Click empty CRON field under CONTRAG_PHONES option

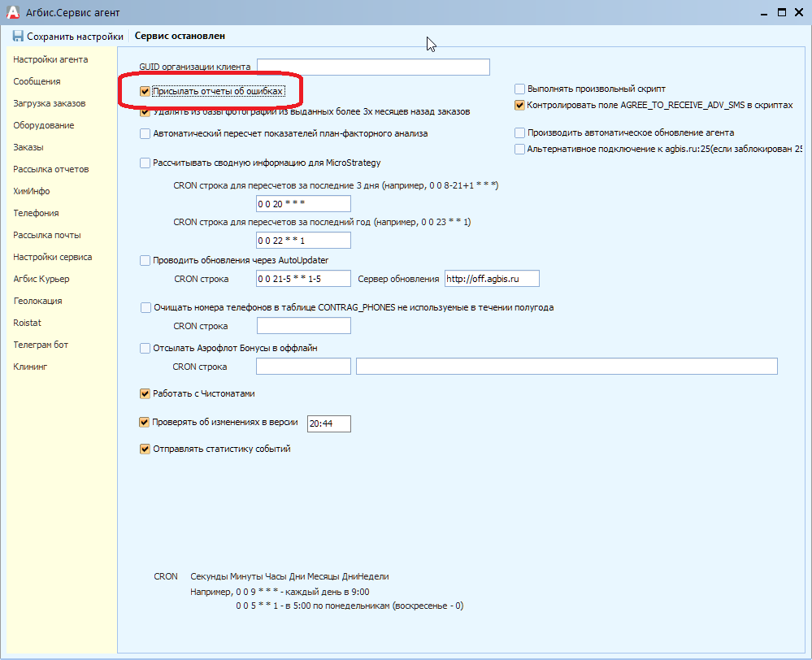click(x=304, y=325)
